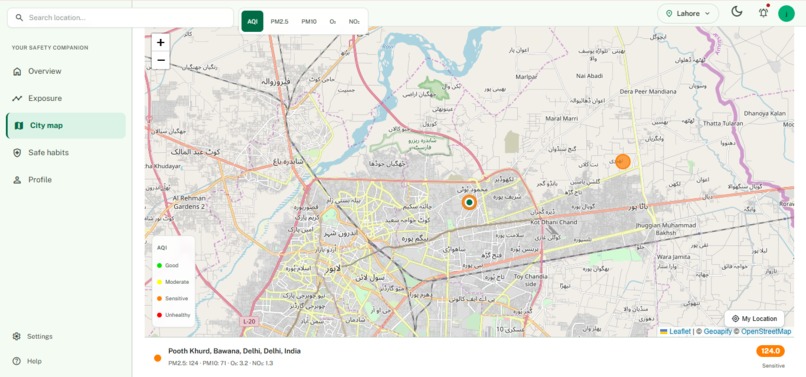Click the Safe habits shield icon

[17, 153]
